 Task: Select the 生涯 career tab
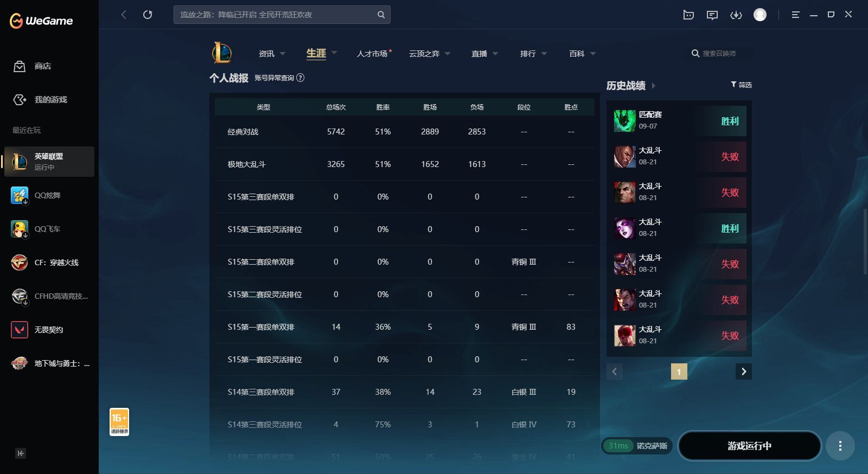tap(316, 53)
